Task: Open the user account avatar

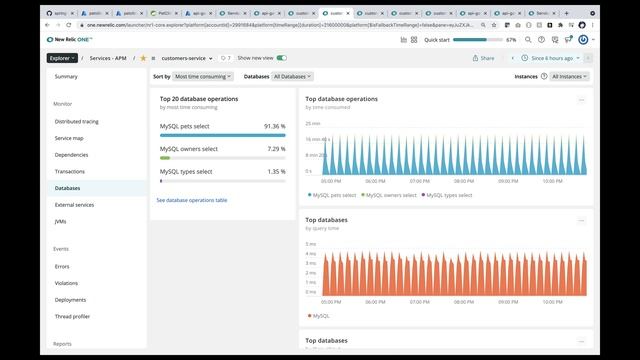Action: [583, 39]
